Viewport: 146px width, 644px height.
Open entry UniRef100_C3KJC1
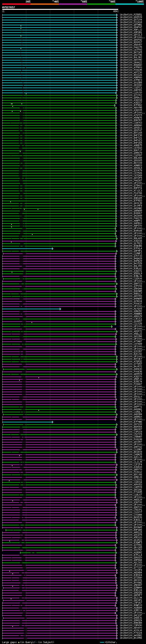tap(131, 319)
